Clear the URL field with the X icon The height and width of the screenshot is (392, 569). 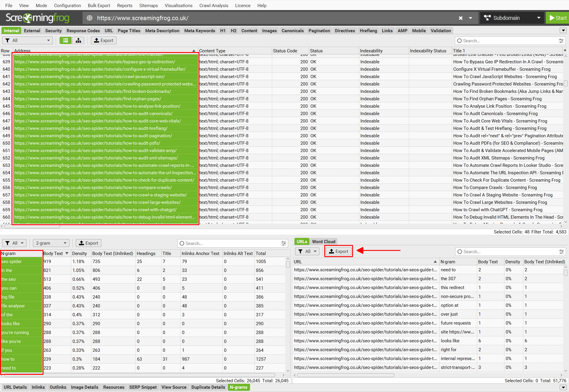pos(460,18)
